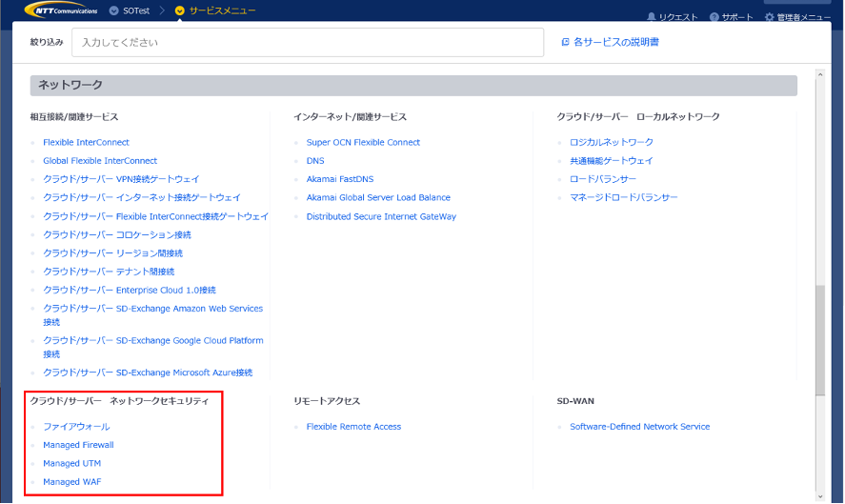Open Akamai FastDNS link

pyautogui.click(x=340, y=179)
